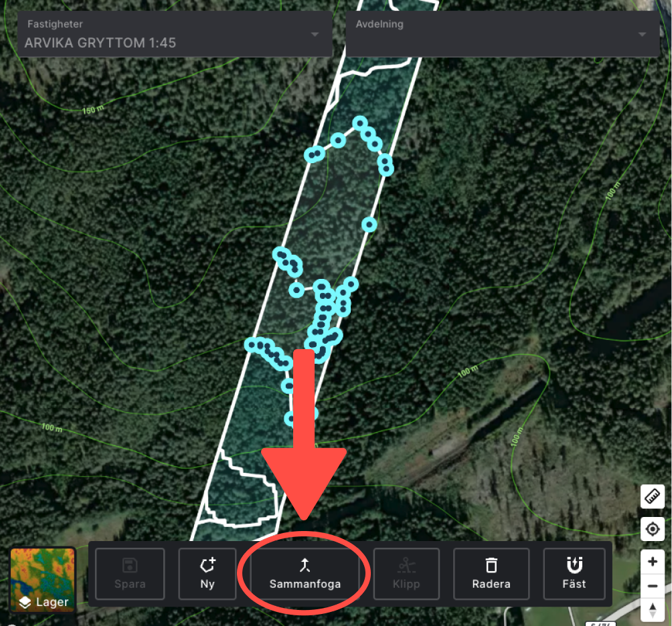Click the Sammanfoga merge tool
This screenshot has height=626, width=672.
tap(305, 574)
